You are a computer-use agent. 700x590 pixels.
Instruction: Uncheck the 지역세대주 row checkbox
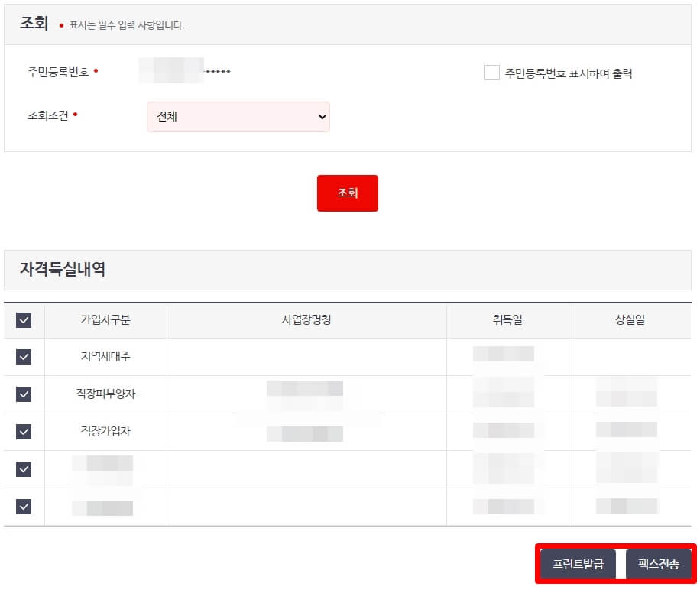(24, 357)
